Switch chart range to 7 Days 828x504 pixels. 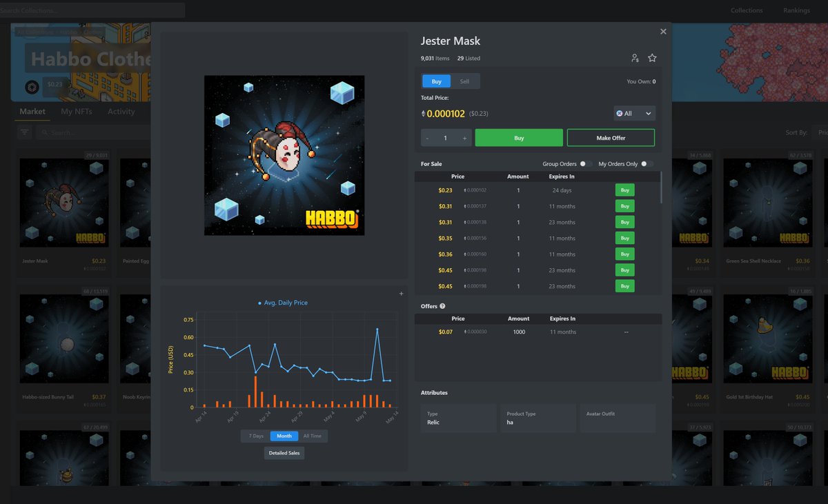[256, 436]
